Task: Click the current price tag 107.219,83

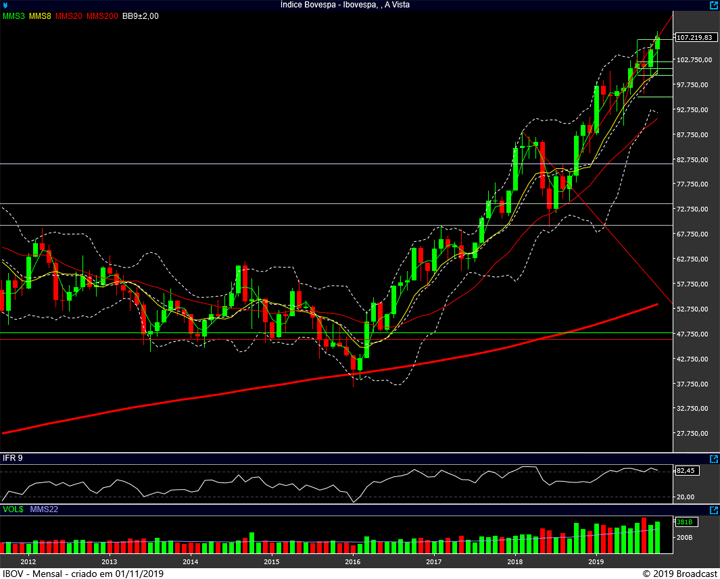Action: pyautogui.click(x=695, y=37)
